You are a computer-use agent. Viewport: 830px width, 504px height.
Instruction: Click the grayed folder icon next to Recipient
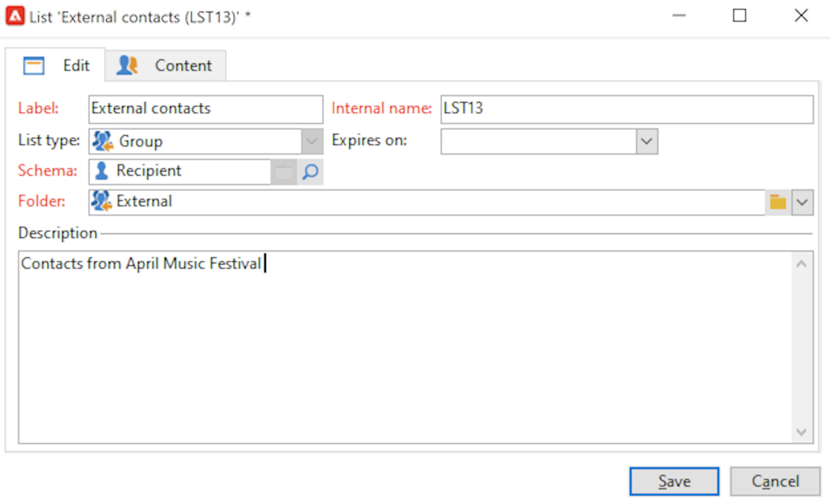284,172
